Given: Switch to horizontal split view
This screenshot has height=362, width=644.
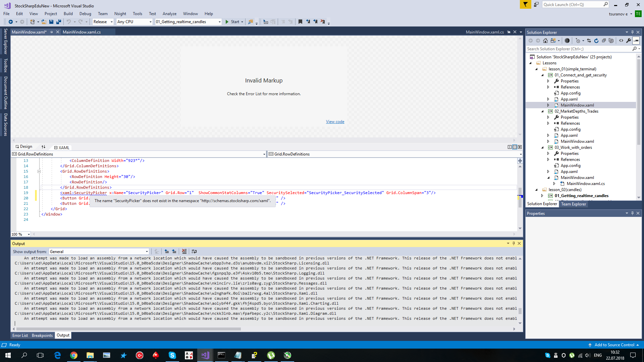Looking at the screenshot, I should pyautogui.click(x=515, y=147).
